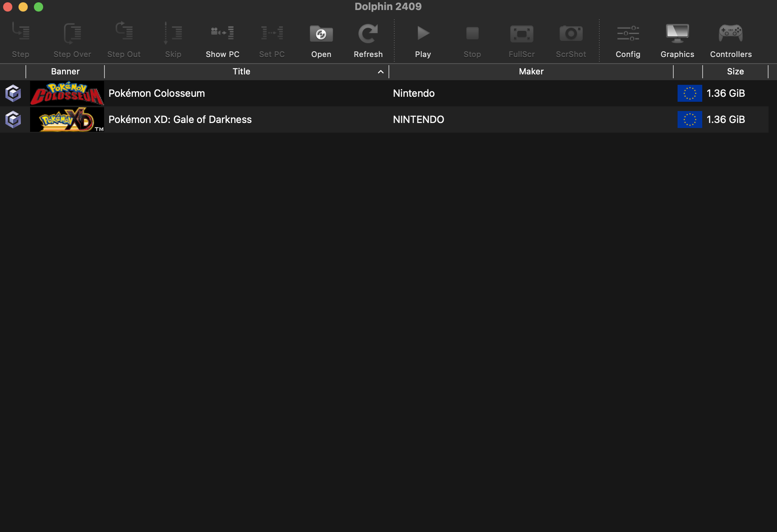Image resolution: width=777 pixels, height=532 pixels.
Task: Select the Pokémon Colosseum title
Action: coord(156,93)
